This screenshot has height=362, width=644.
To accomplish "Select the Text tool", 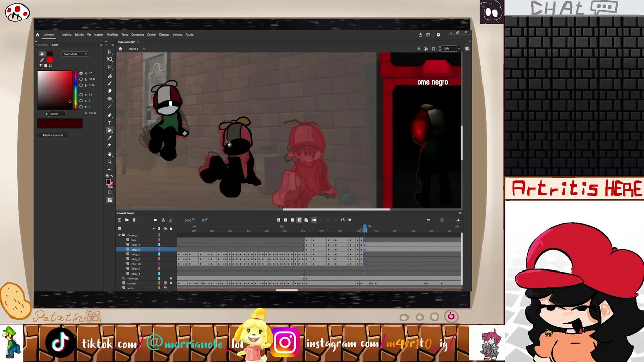I will pos(110,123).
